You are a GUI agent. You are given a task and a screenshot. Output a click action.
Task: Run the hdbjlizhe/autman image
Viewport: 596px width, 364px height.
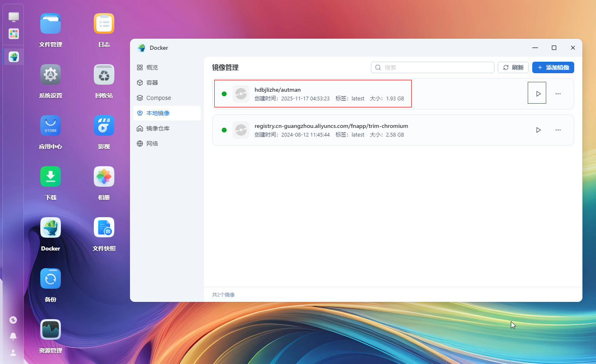tap(537, 94)
